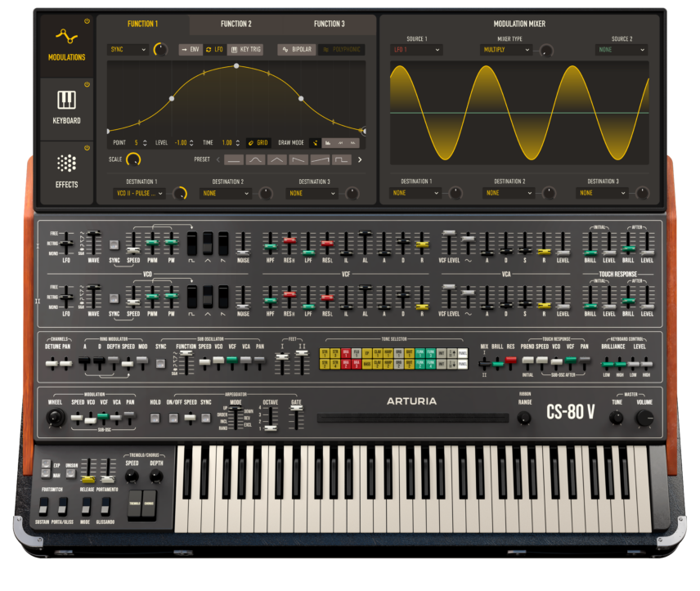Screen dimensions: 700x591
Task: Open Function Destination 3 dropdown
Action: click(x=312, y=193)
